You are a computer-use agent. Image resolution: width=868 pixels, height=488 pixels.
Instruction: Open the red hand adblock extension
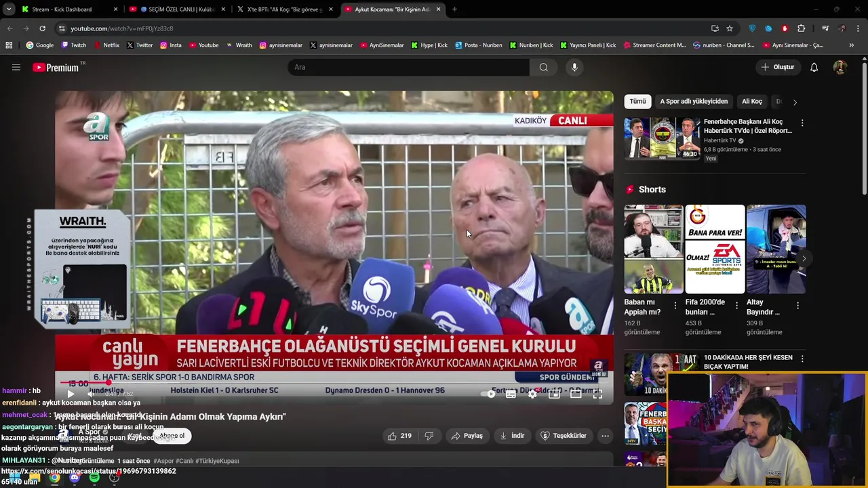click(x=785, y=28)
